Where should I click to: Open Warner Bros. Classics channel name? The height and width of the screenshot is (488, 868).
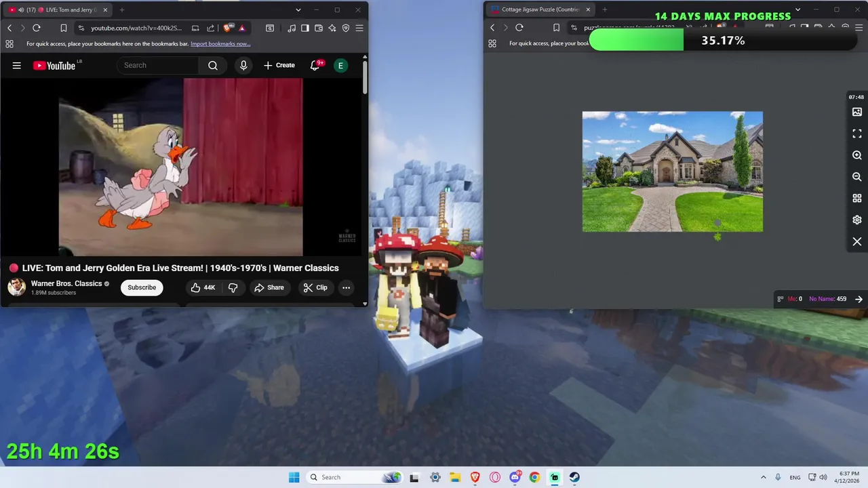(x=66, y=283)
